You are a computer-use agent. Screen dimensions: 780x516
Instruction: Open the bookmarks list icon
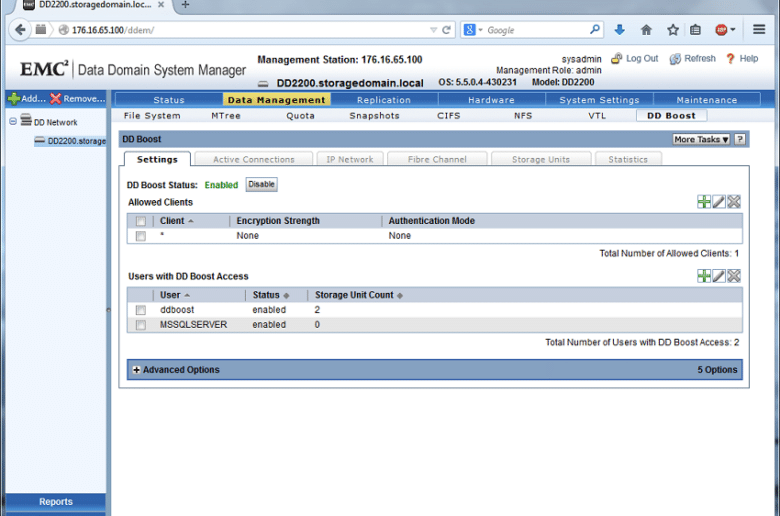coord(695,30)
